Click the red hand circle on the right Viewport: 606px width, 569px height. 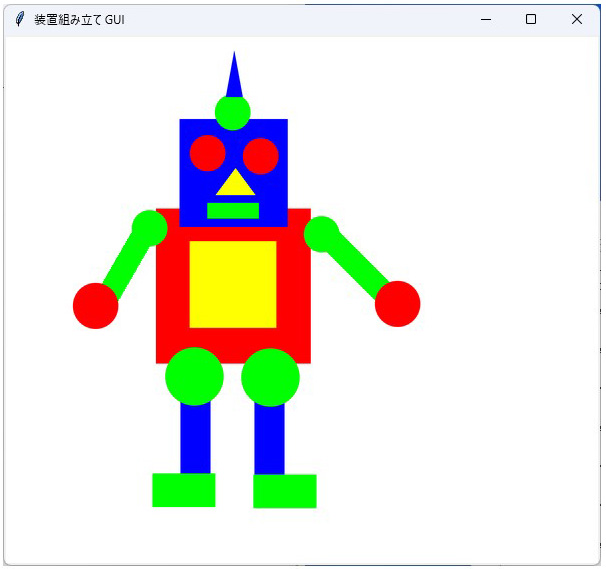(x=397, y=303)
